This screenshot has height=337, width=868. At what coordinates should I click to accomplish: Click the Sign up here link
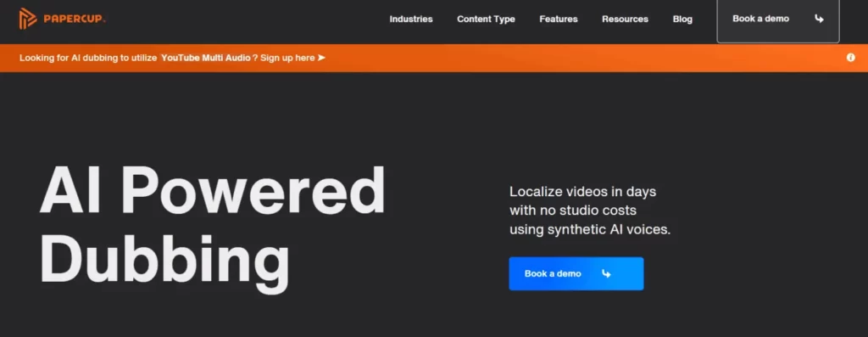287,58
